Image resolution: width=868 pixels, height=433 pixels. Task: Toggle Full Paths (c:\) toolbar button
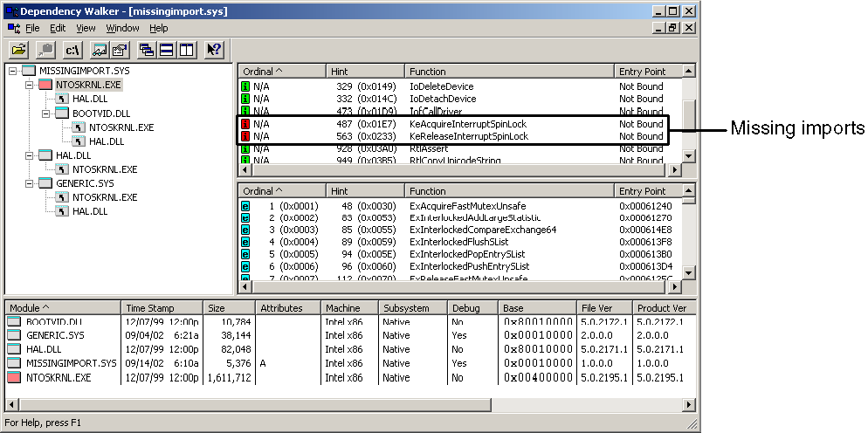(73, 50)
